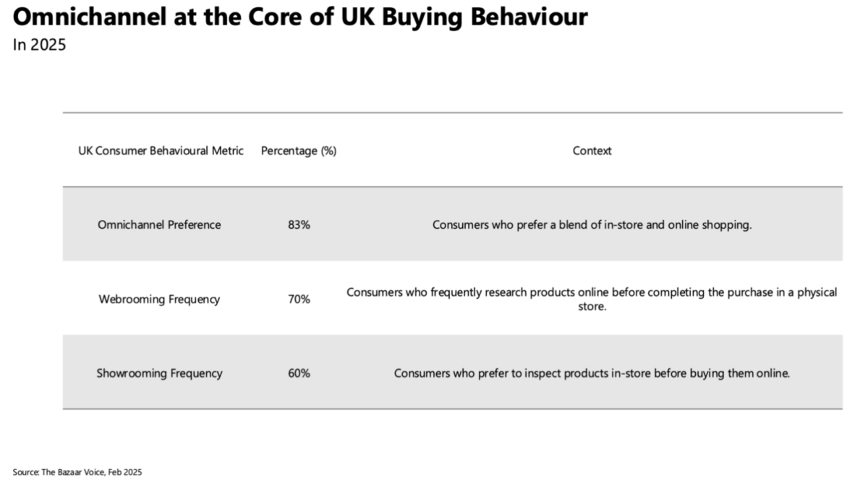Screen dimensions: 868x487
Task: Click the 'Webrooming Frequency' metric cell
Action: pyautogui.click(x=159, y=299)
